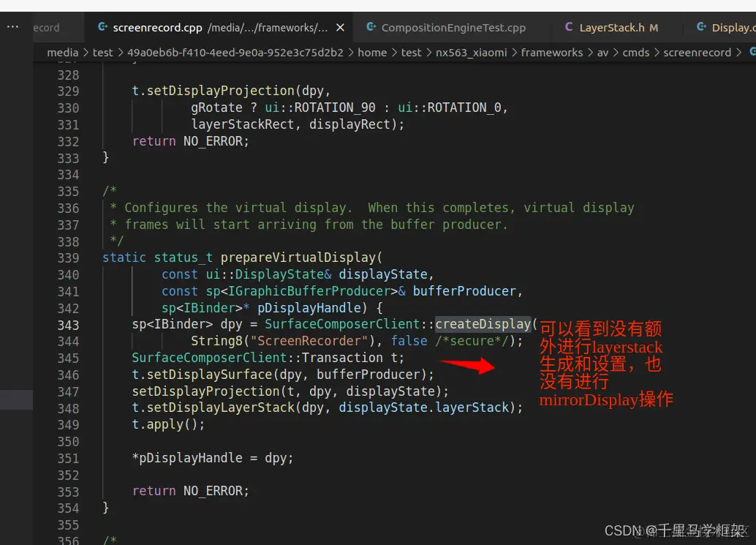
Task: Click '*pDisplayHandle = dpy;' line
Action: 213,458
